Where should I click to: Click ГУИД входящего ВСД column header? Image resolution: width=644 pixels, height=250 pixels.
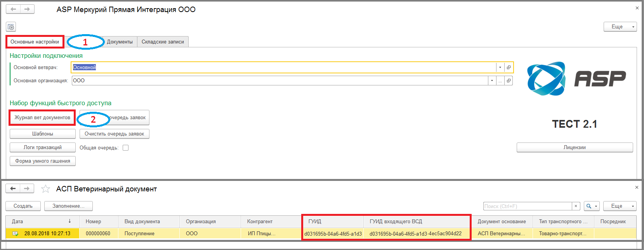[x=417, y=221]
